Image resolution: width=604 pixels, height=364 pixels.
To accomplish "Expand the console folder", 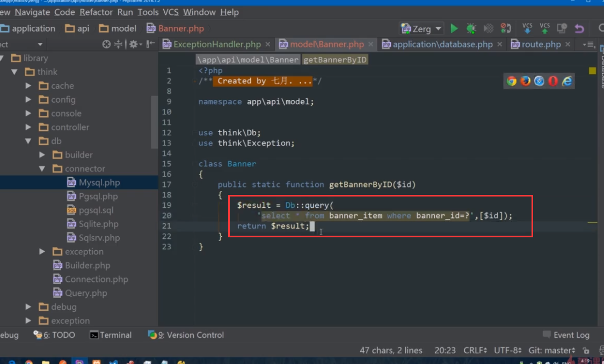I will 28,113.
